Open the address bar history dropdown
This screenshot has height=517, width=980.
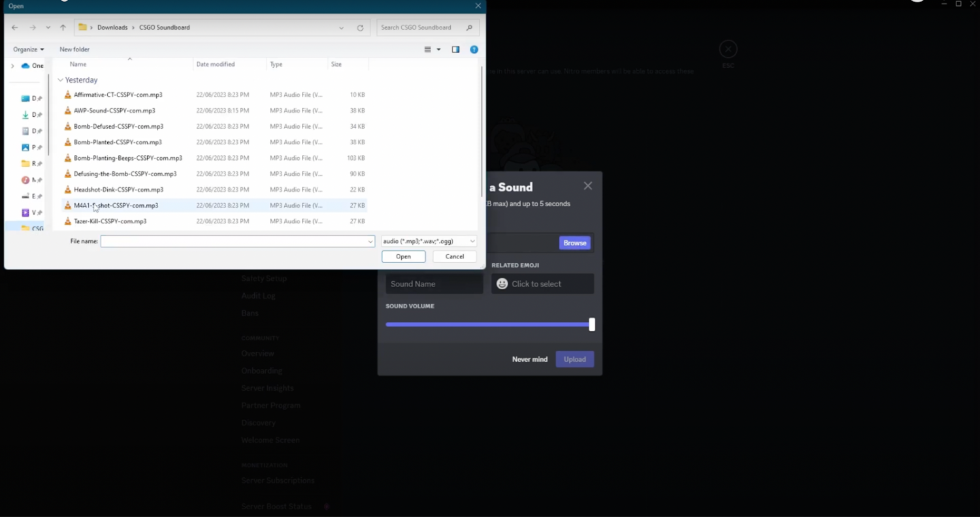click(341, 27)
